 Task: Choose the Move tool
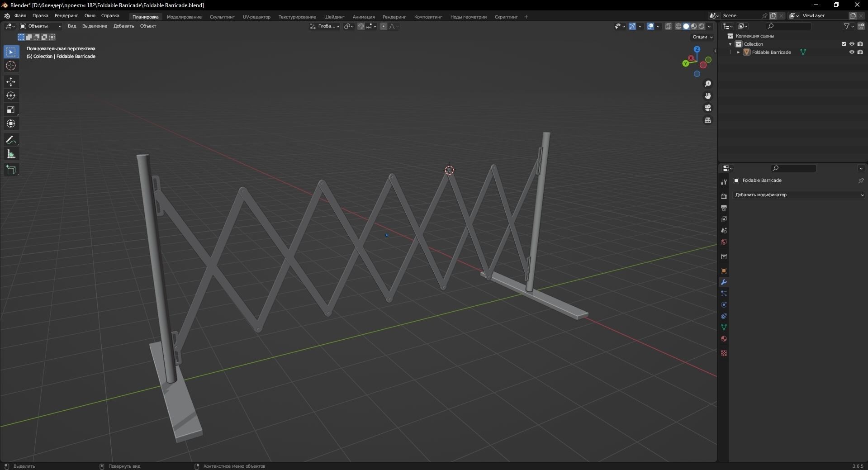point(11,82)
